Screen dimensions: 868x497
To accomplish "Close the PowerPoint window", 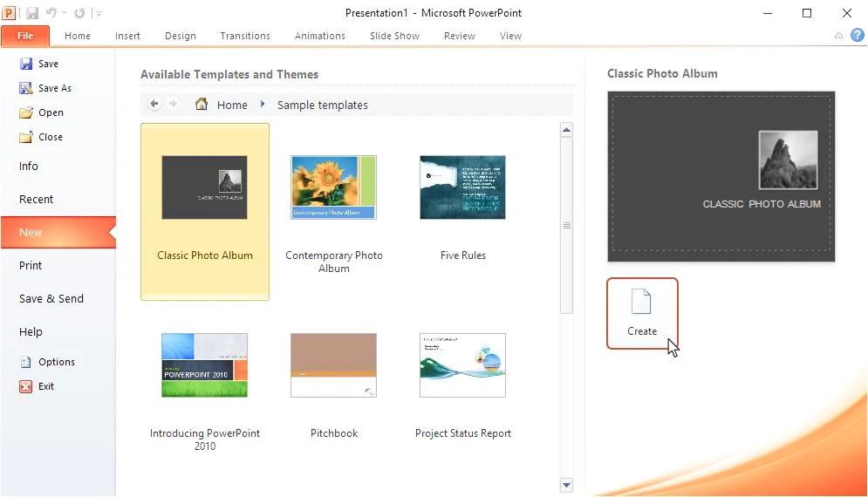I will point(846,13).
